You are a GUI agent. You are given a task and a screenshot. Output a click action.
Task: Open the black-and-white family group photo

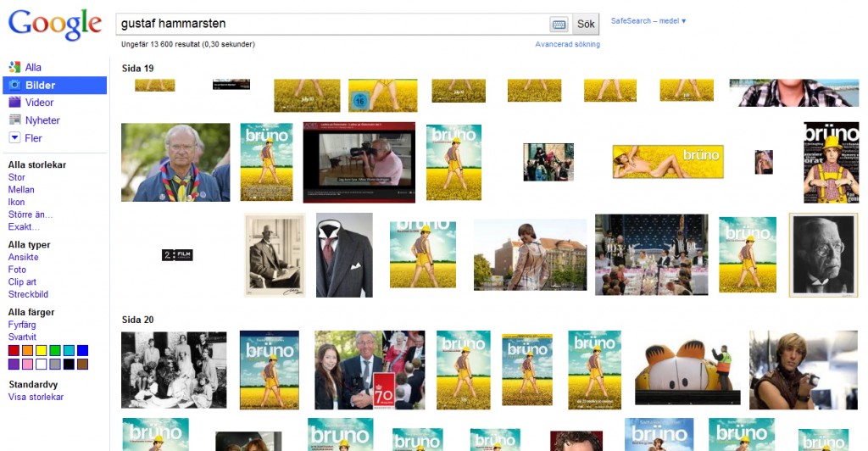(x=174, y=370)
